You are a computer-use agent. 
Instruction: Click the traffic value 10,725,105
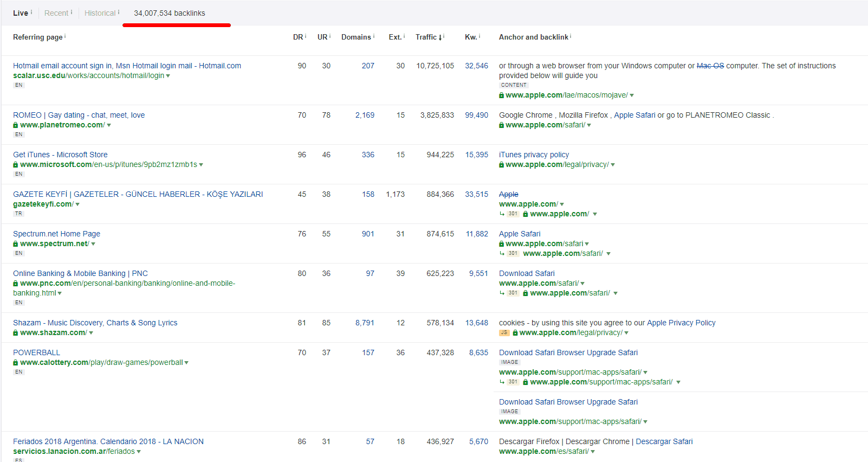[435, 66]
